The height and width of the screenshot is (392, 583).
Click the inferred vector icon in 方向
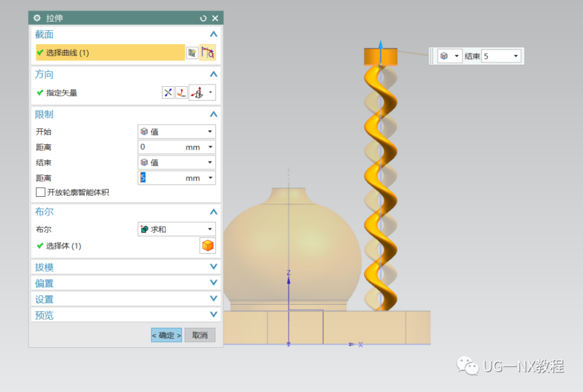pyautogui.click(x=198, y=93)
